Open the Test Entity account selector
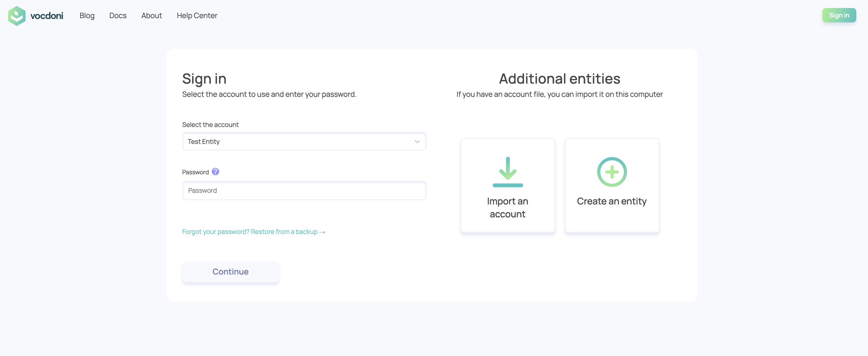 (304, 142)
